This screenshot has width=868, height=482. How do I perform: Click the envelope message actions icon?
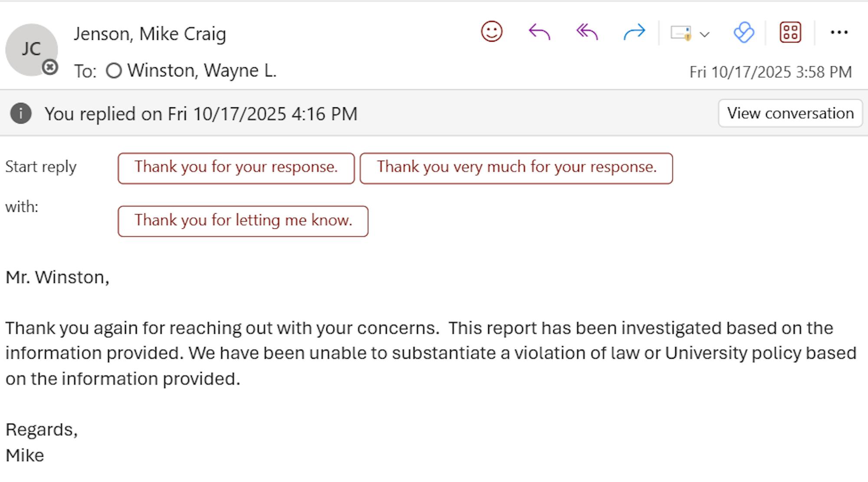681,33
